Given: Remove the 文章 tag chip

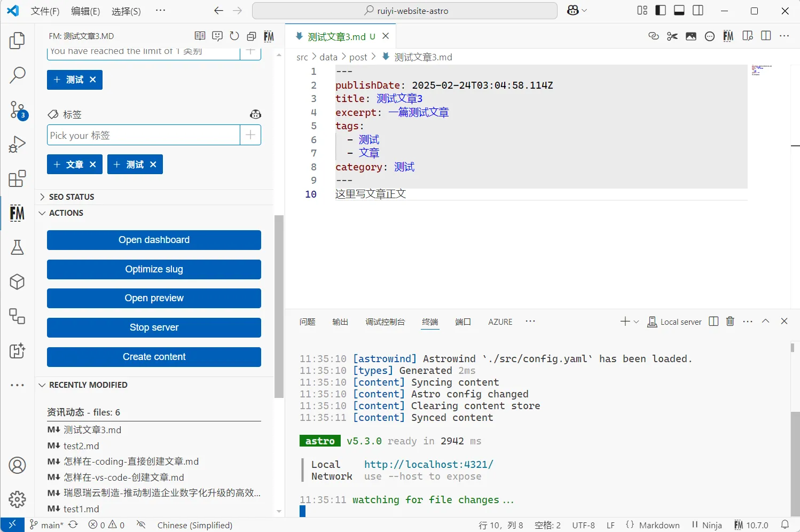Looking at the screenshot, I should [x=93, y=165].
